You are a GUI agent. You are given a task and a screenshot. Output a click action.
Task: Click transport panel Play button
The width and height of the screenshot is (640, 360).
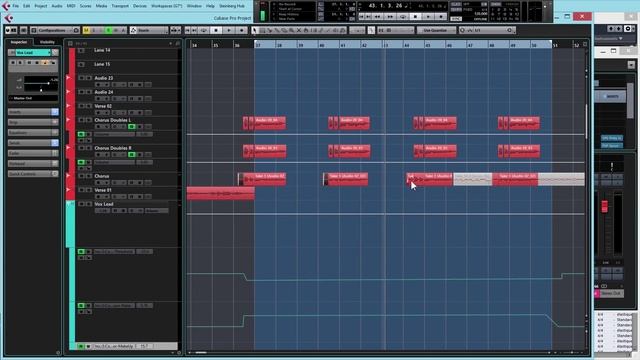(428, 17)
